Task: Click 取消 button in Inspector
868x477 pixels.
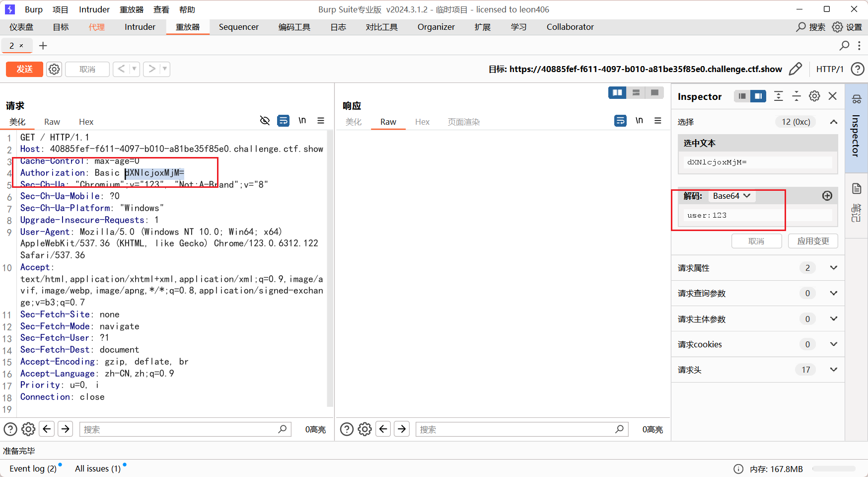Action: 756,241
